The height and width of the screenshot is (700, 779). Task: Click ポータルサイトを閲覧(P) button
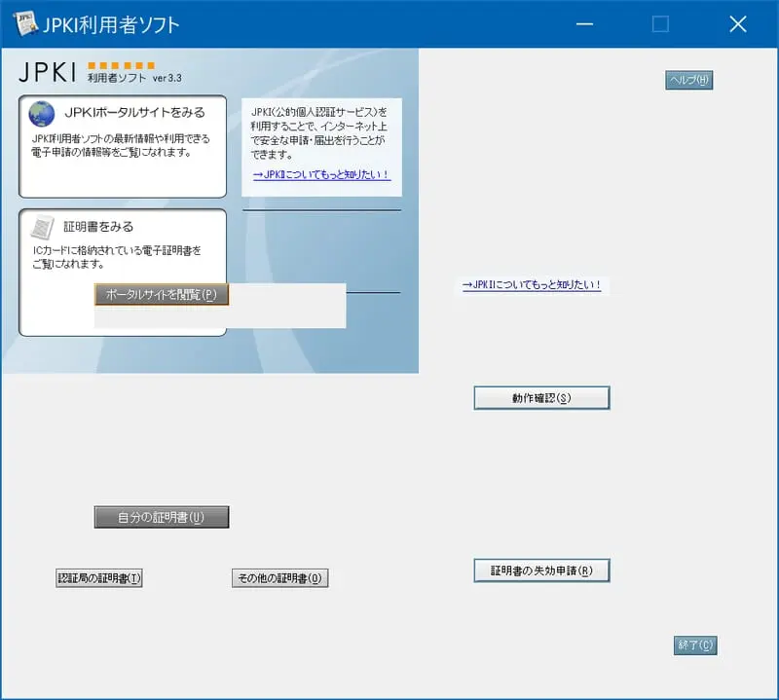[162, 295]
